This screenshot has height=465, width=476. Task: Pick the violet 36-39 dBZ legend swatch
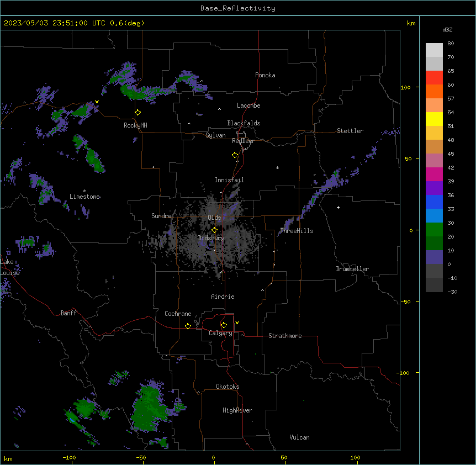(434, 188)
